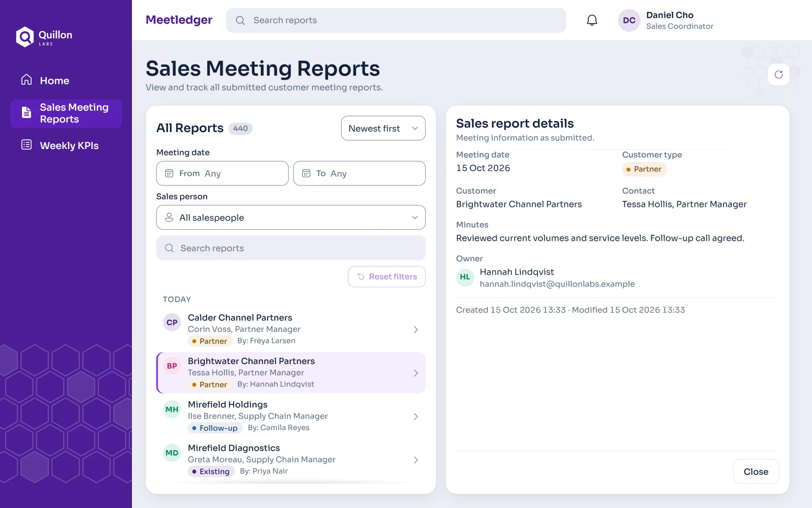Click the magnifier icon in reports filter search
The width and height of the screenshot is (812, 508).
[x=170, y=248]
